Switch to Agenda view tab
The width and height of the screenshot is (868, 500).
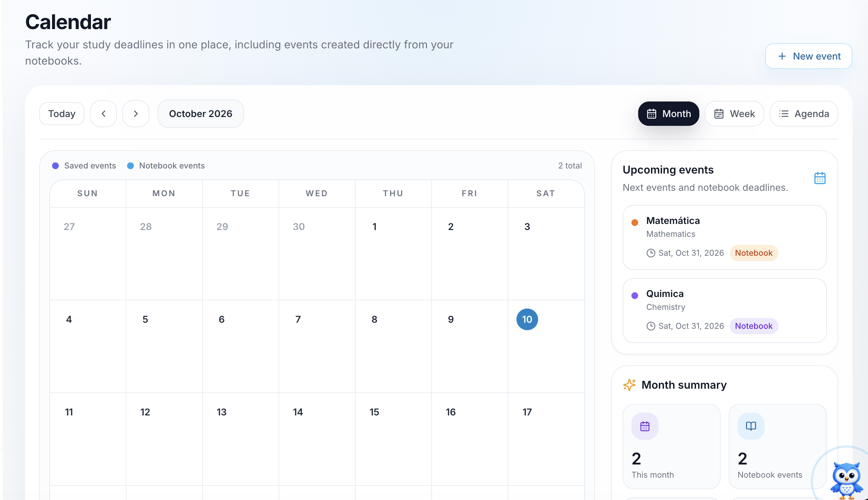[803, 114]
